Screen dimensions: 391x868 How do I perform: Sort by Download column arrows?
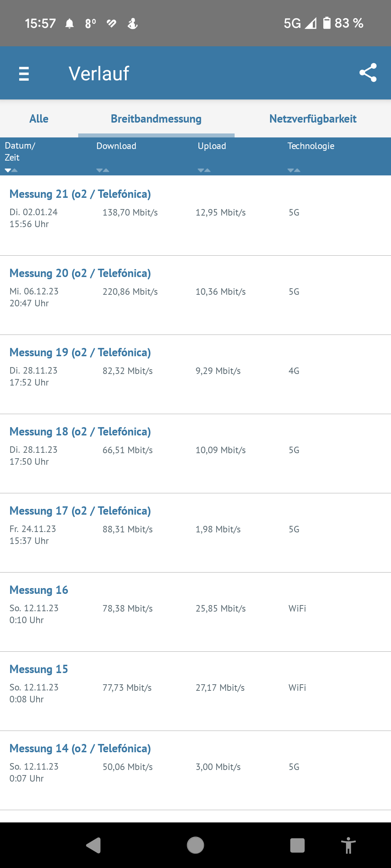click(103, 170)
